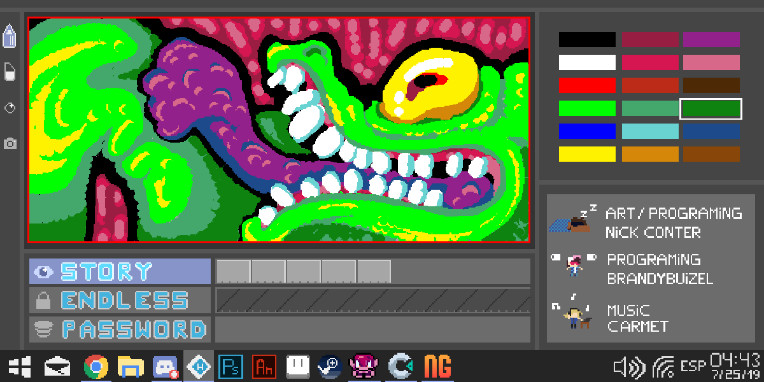
Task: Open the Windows Start button
Action: (20, 366)
